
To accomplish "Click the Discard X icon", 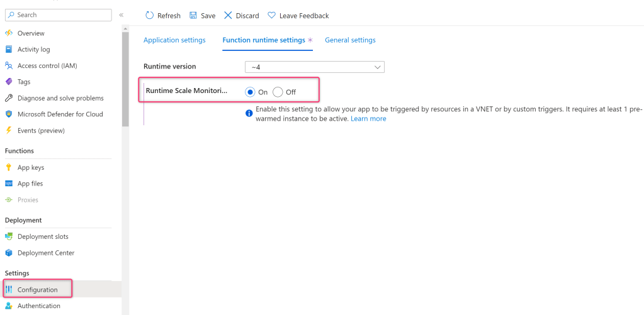I will [228, 16].
